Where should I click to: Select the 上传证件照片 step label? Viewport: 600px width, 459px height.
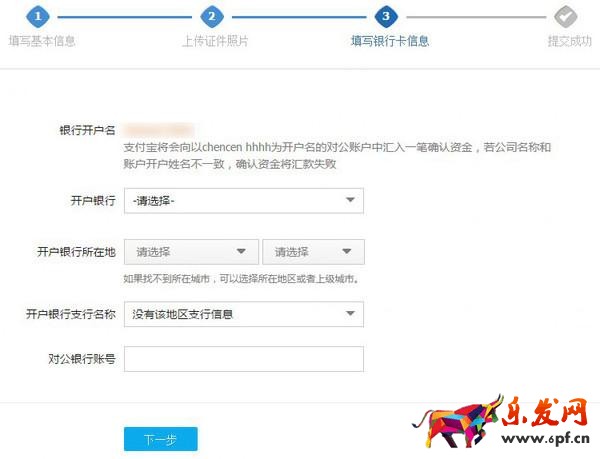(x=215, y=41)
